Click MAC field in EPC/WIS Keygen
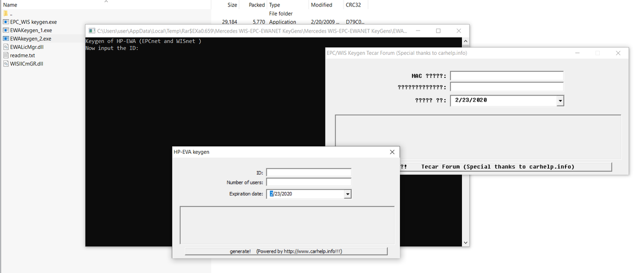Screen dimensions: 644x273 507,76
